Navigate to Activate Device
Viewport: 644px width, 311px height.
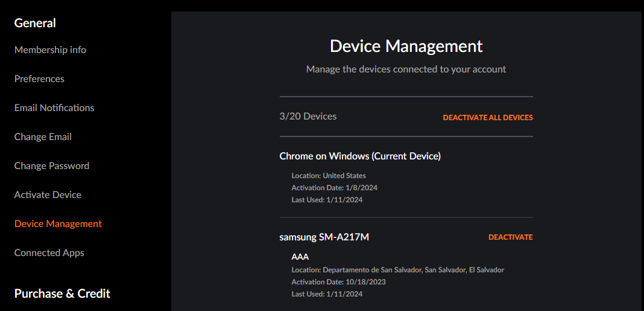pyautogui.click(x=48, y=194)
